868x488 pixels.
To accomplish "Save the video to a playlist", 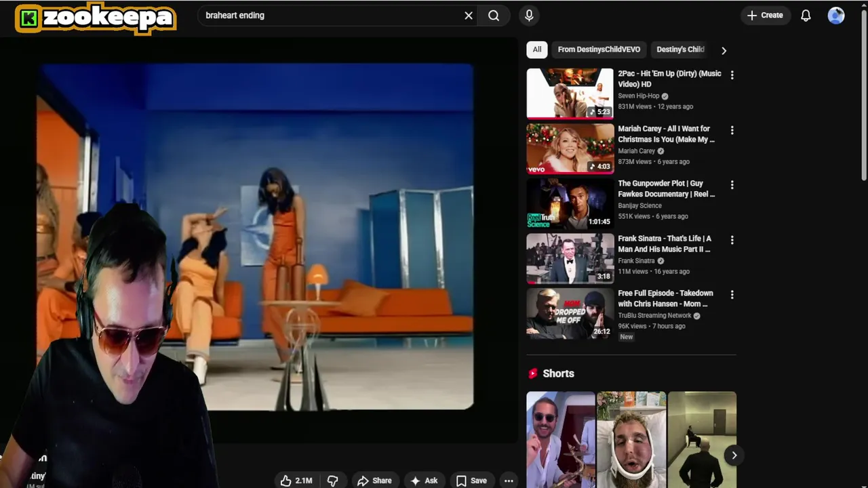I will click(x=471, y=481).
